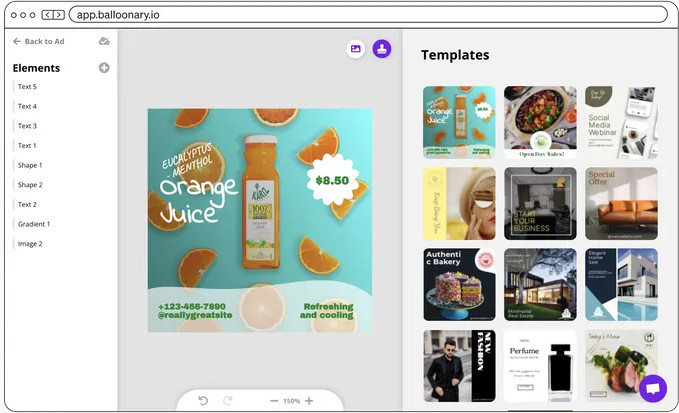Choose the Orange Juice template thumbnail
679x413 pixels.
pos(459,122)
